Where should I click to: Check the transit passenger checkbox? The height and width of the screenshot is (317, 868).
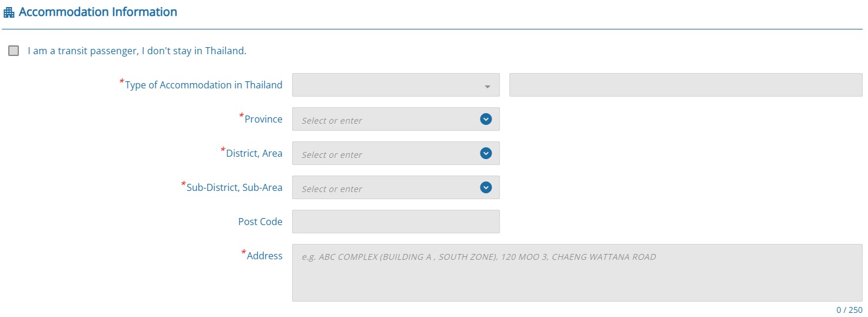14,51
